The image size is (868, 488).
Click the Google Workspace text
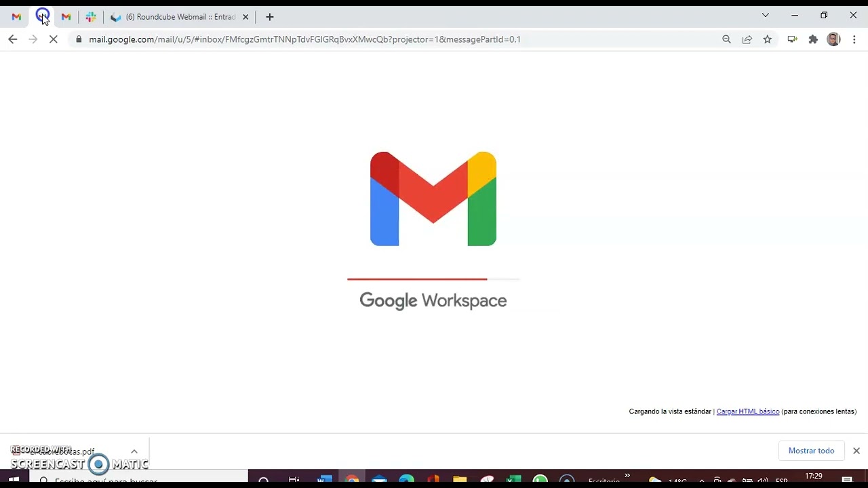[x=433, y=301]
